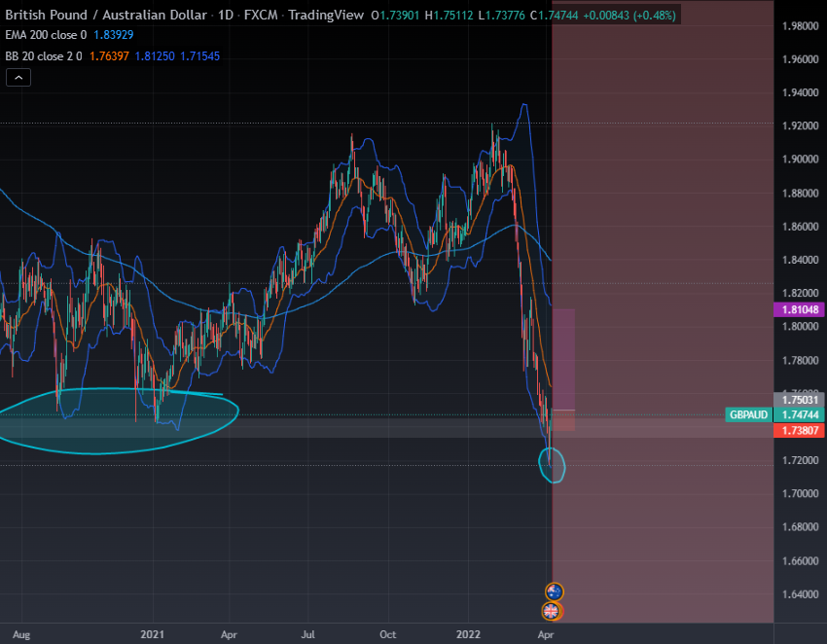Viewport: 827px width, 644px height.
Task: Click the 1.98000 price scale label
Action: [800, 26]
